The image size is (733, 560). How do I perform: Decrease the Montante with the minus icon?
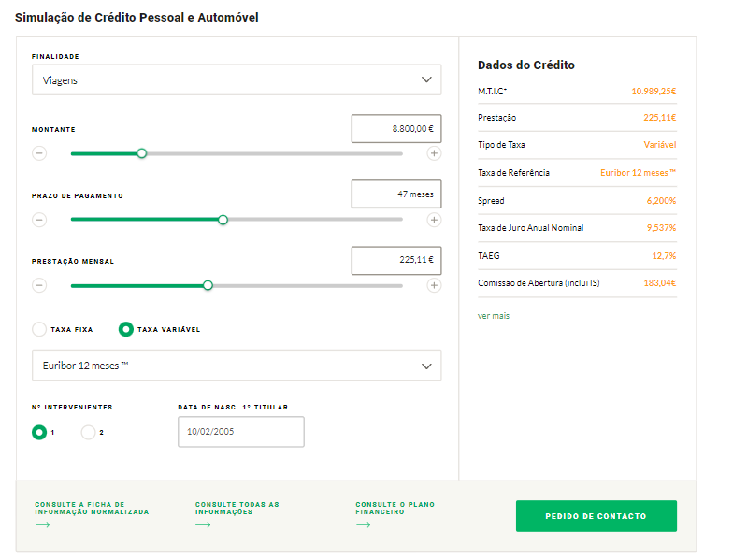(x=39, y=153)
